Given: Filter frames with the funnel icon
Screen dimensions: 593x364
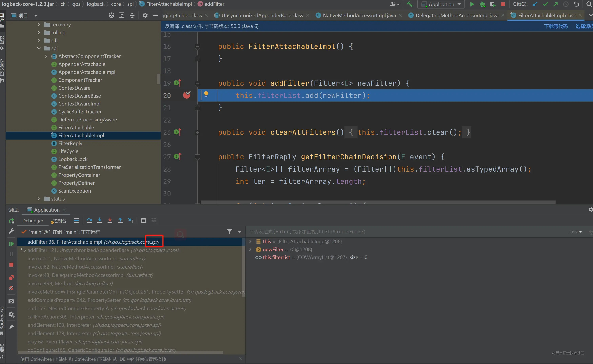Looking at the screenshot, I should (230, 232).
